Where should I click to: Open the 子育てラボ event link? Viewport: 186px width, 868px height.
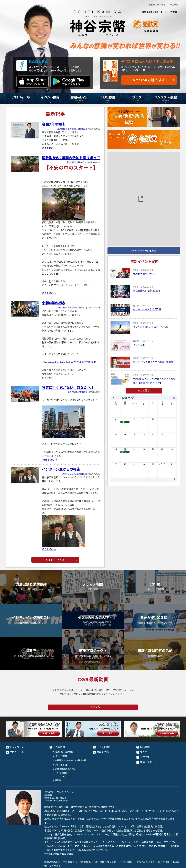[139, 345]
